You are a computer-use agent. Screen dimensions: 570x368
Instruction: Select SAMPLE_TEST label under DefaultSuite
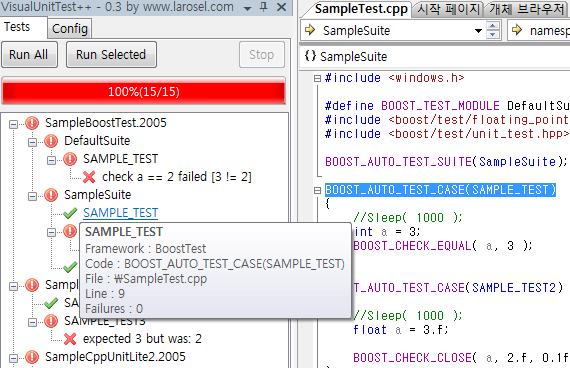click(121, 159)
